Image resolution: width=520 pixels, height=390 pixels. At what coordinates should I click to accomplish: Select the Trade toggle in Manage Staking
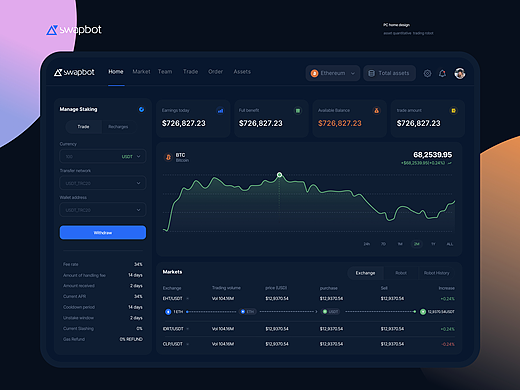[83, 127]
